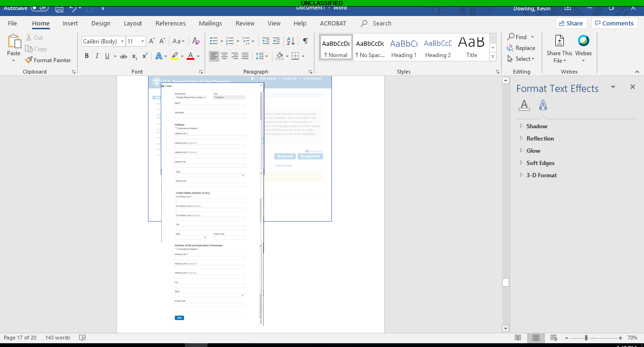This screenshot has height=347, width=644.
Task: Show paragraph marks with the pilcrow icon
Action: [305, 41]
